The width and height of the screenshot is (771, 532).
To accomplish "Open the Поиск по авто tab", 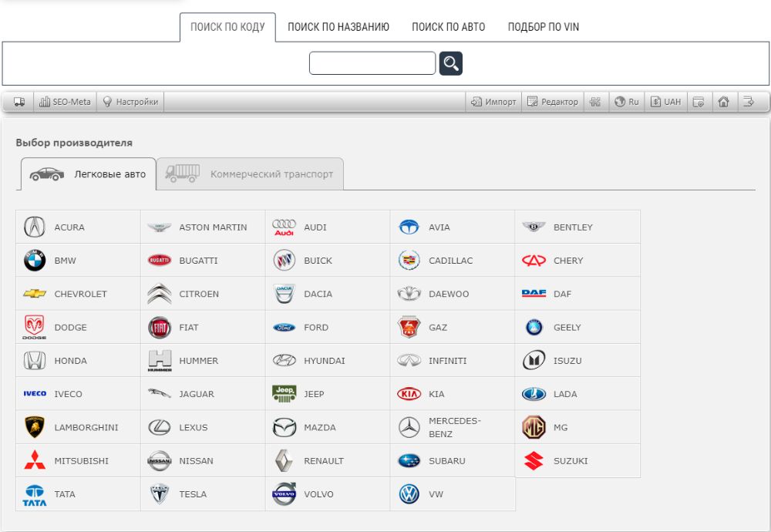I will point(449,27).
